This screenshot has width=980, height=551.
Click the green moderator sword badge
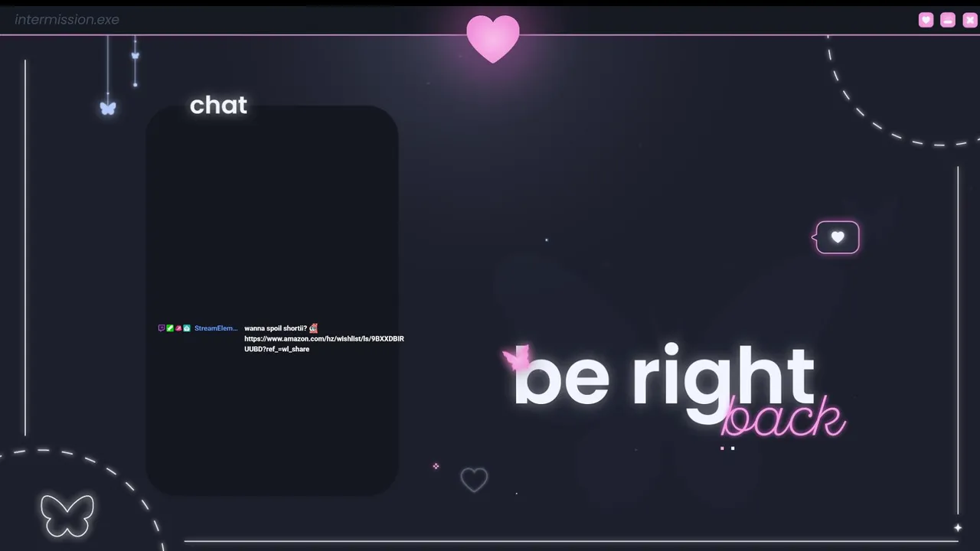coord(170,328)
